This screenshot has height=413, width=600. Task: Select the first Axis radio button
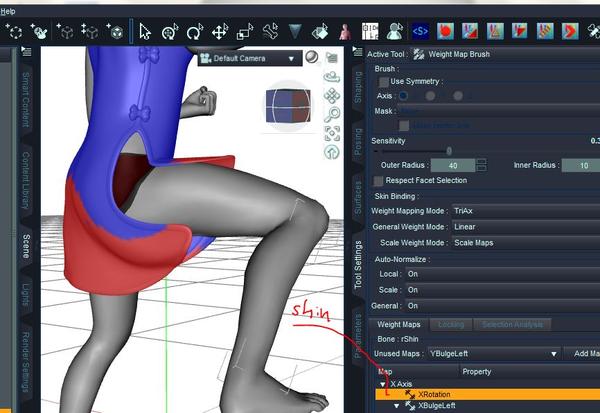403,96
